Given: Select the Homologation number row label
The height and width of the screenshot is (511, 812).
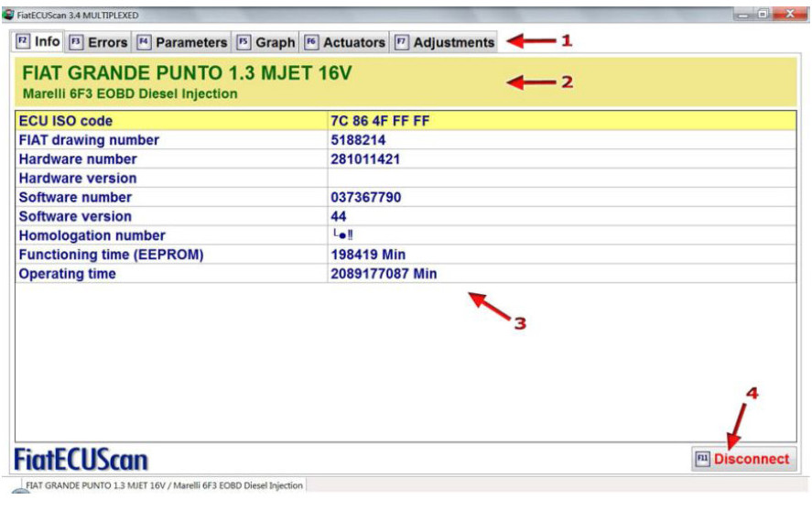Looking at the screenshot, I should coord(92,235).
